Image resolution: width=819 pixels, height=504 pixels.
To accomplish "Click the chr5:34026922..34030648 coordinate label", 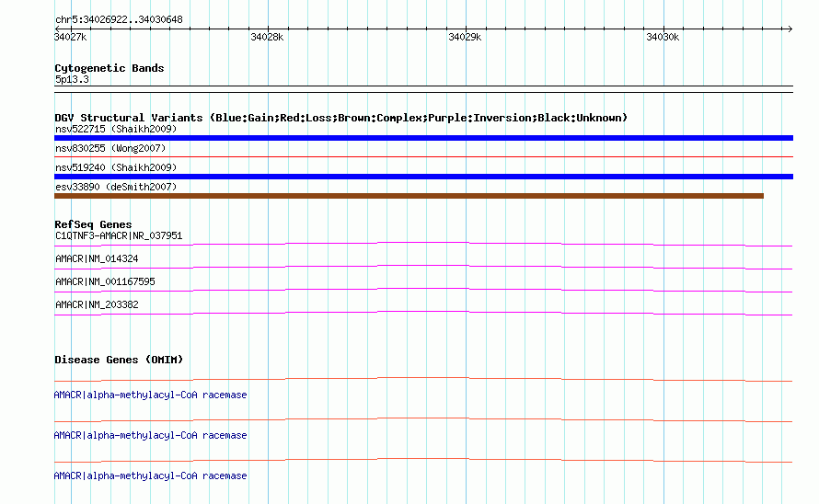I will [119, 20].
